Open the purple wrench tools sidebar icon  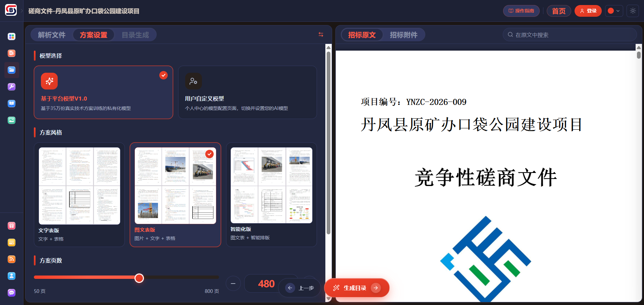[12, 87]
